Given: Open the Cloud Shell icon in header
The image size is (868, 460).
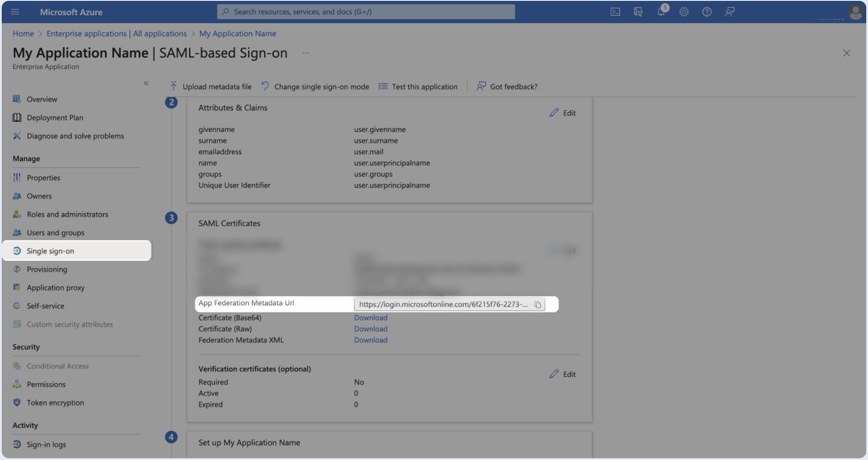Looking at the screenshot, I should coord(615,12).
